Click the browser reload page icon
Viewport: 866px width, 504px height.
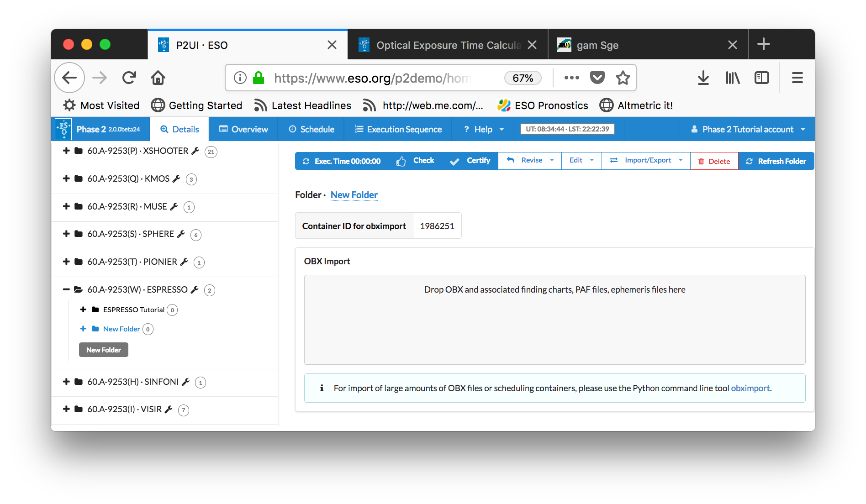point(129,78)
